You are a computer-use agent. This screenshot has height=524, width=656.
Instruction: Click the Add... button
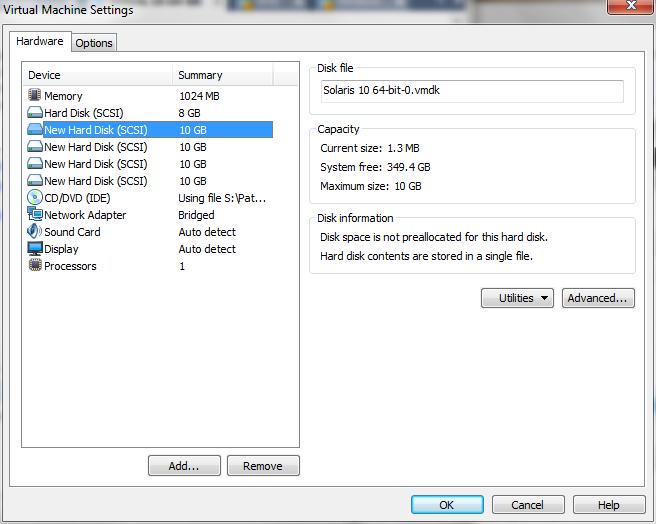[x=184, y=466]
